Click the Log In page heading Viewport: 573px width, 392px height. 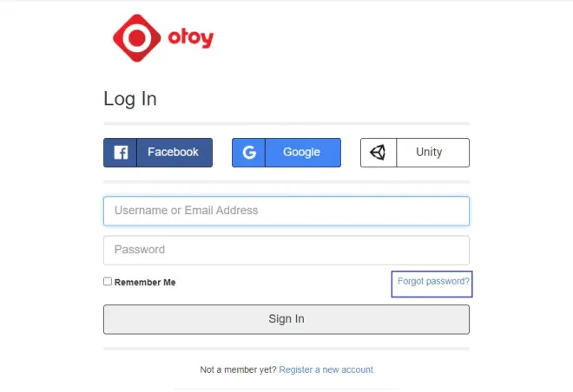click(x=130, y=99)
